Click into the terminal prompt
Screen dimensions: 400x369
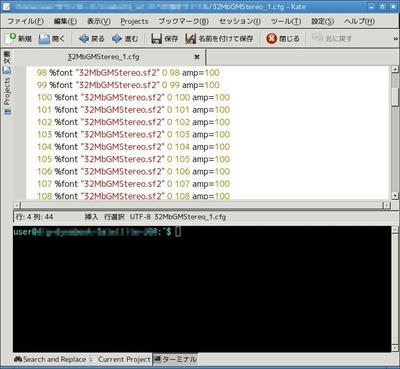pos(178,231)
